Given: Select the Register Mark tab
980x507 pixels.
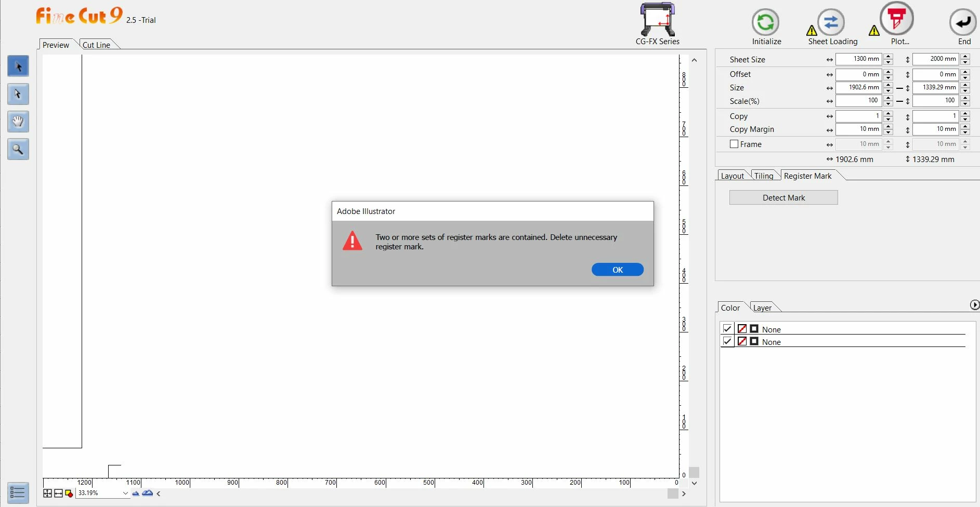Looking at the screenshot, I should 808,176.
